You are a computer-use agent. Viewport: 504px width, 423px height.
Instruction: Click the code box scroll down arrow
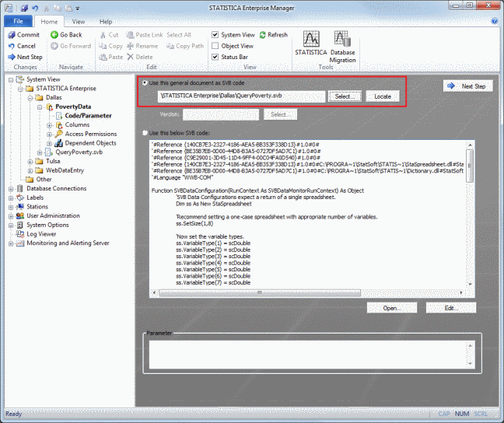pyautogui.click(x=470, y=284)
